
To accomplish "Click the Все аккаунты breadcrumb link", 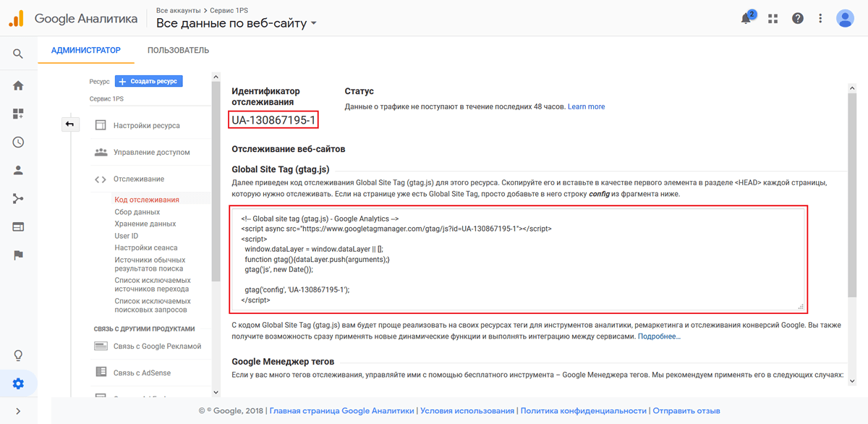I will (179, 10).
